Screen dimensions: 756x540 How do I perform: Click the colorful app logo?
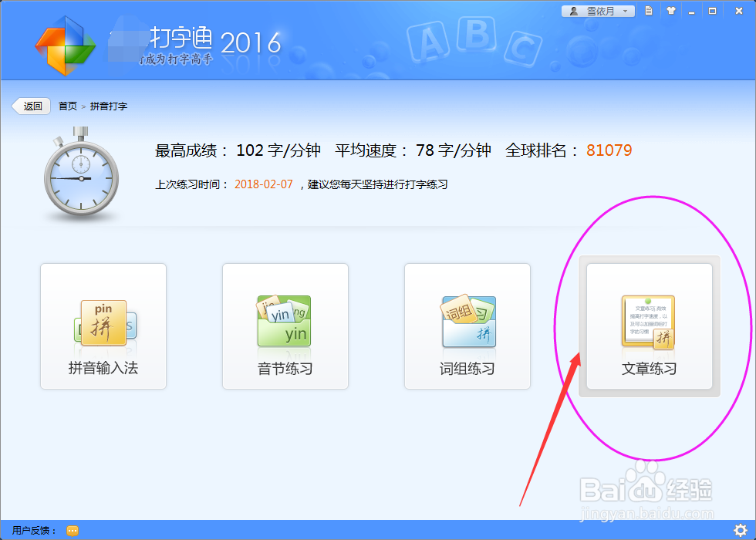(66, 46)
